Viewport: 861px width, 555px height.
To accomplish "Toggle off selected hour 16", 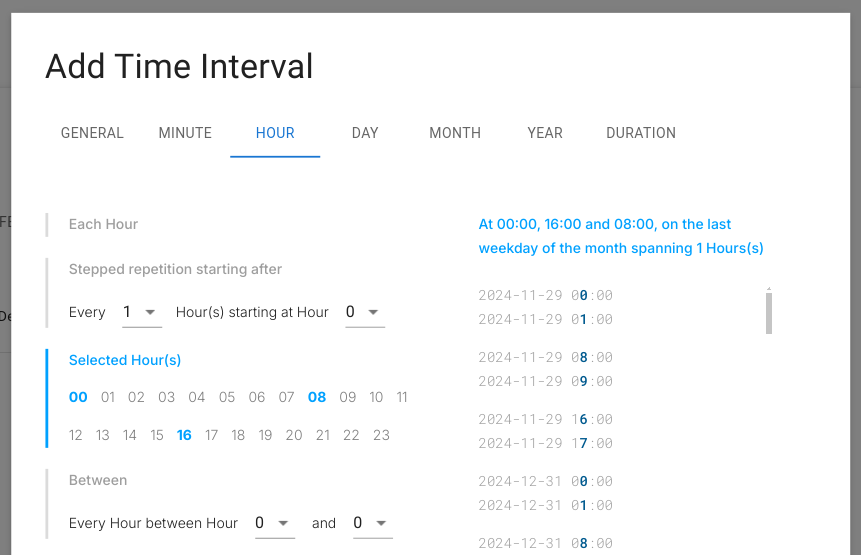I will (x=184, y=435).
